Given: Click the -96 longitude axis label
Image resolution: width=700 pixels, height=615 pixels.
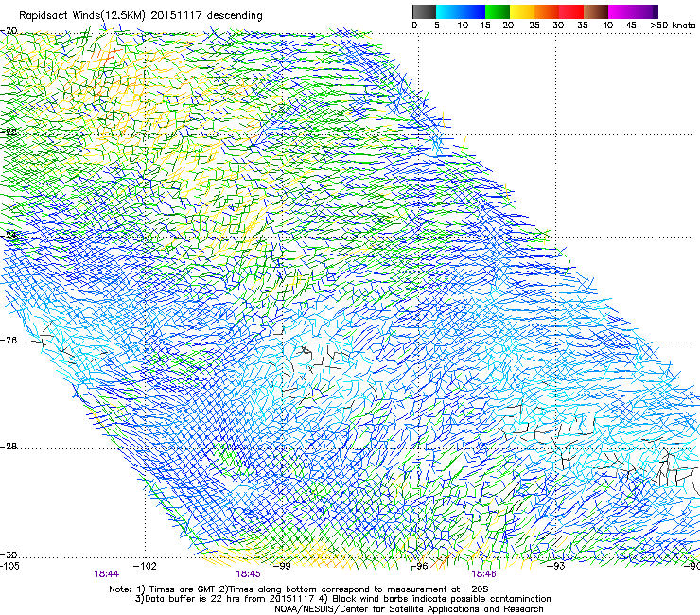Looking at the screenshot, I should [x=419, y=566].
